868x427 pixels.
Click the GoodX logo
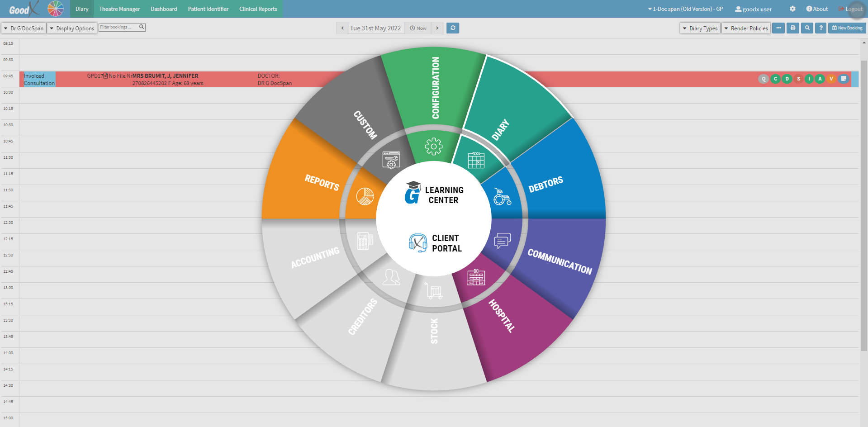[x=24, y=9]
